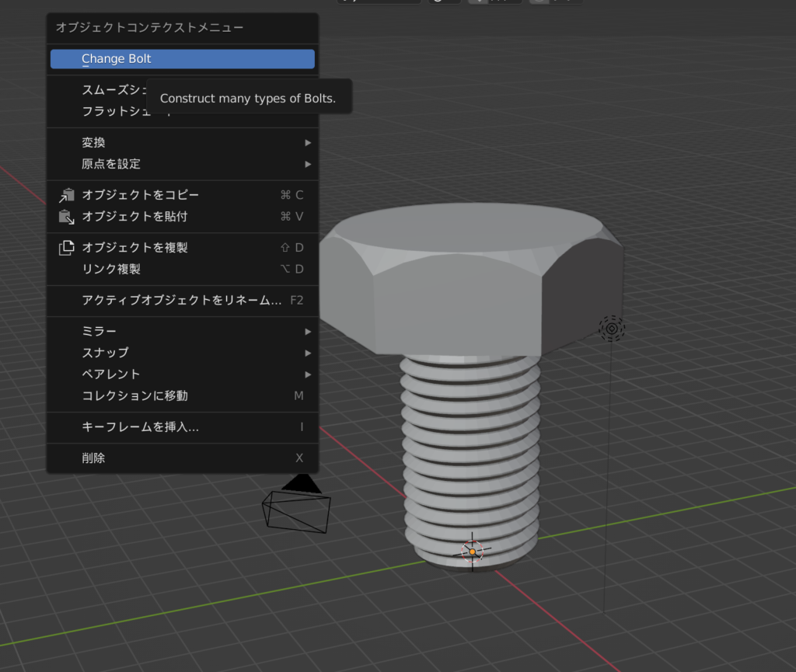The image size is (796, 672).
Task: Select the point light object in viewport
Action: [x=612, y=329]
